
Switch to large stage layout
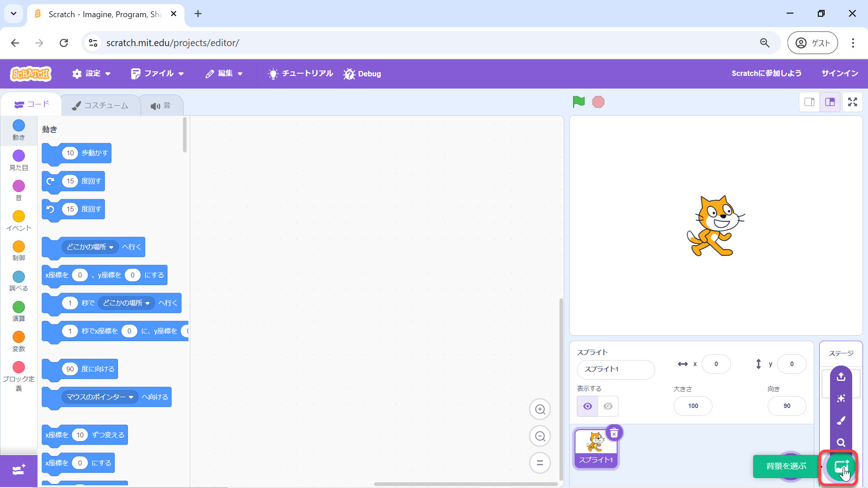coord(830,102)
